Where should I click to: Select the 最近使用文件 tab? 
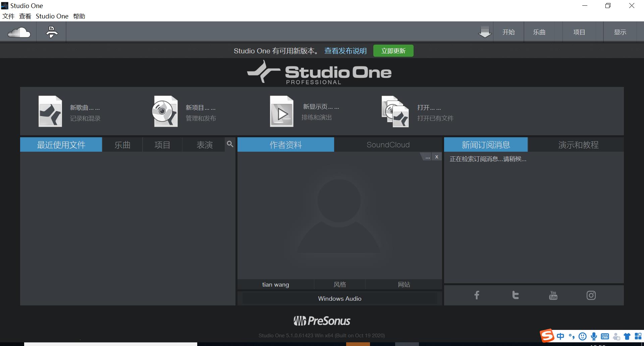pyautogui.click(x=61, y=145)
